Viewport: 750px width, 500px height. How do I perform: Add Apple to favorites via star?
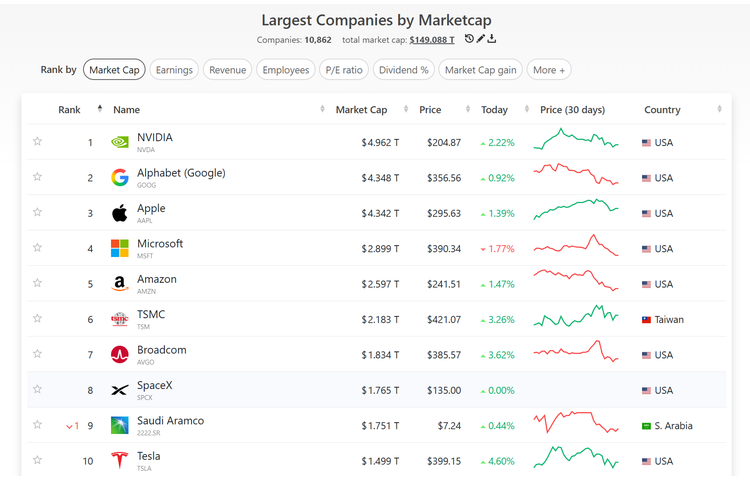[x=37, y=212]
